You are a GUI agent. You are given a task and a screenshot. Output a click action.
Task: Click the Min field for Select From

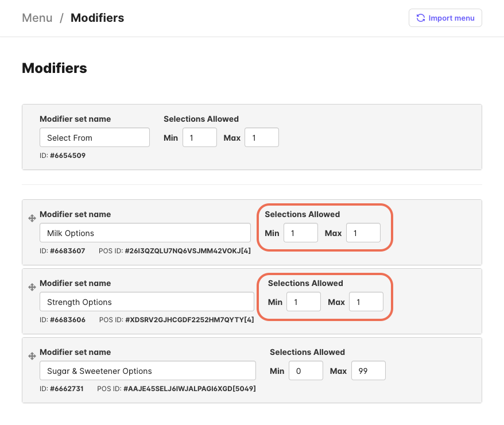pos(199,137)
